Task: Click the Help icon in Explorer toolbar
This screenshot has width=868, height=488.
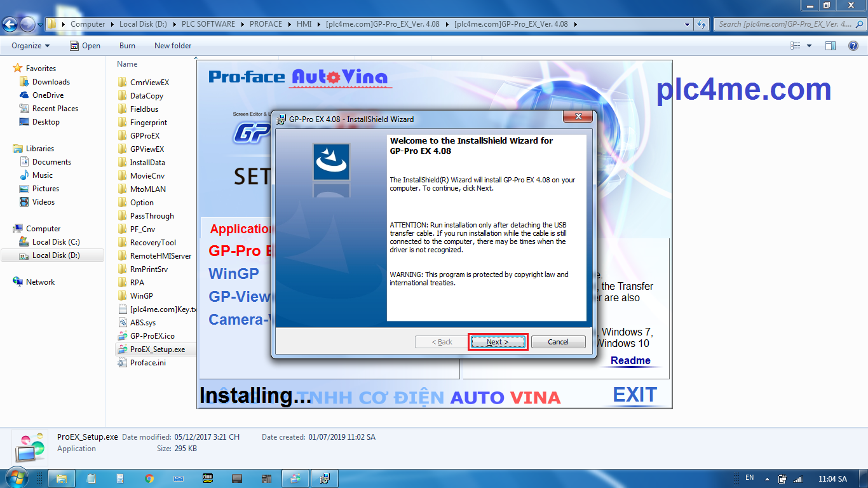Action: point(852,45)
